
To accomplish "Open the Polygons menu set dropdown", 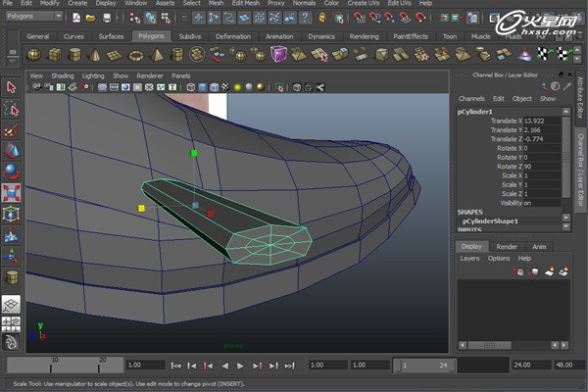I will pos(34,17).
